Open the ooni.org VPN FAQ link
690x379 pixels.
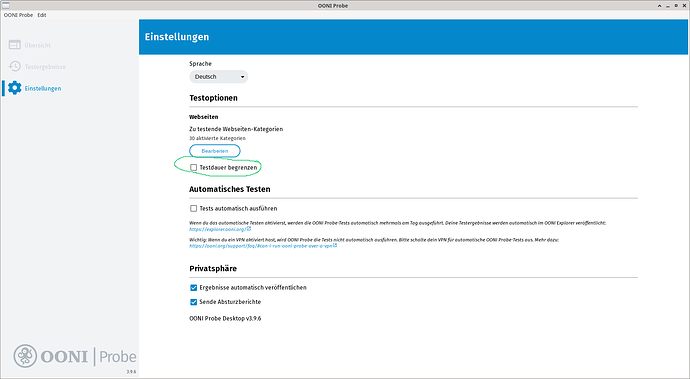click(x=261, y=246)
